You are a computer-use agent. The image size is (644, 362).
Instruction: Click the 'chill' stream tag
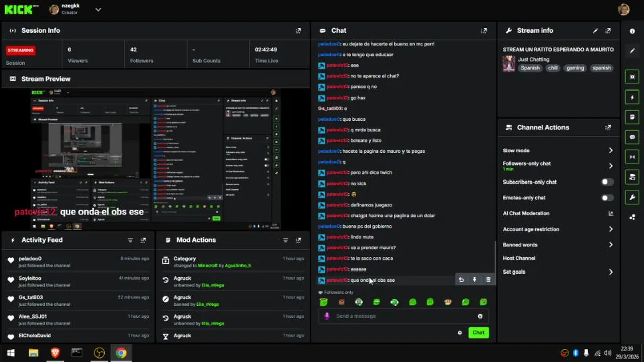pyautogui.click(x=553, y=68)
